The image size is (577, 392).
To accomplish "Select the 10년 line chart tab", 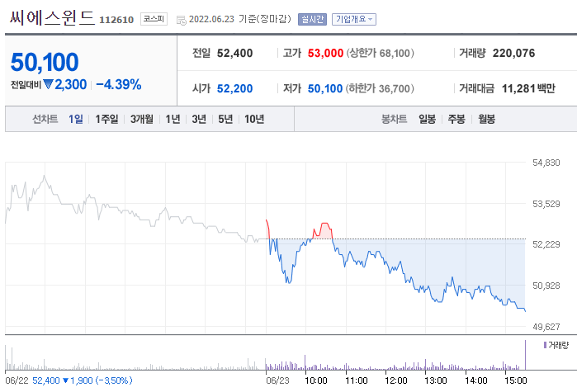I will coord(254,119).
